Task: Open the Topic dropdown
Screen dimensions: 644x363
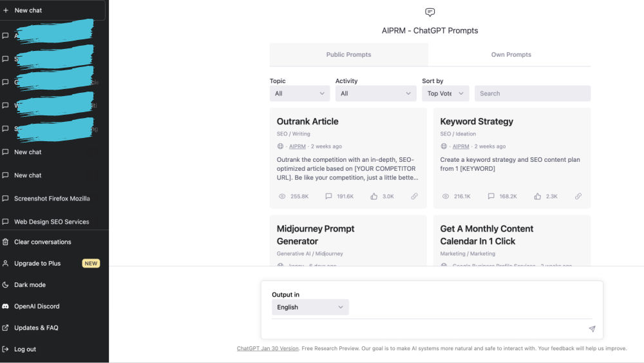Action: point(300,93)
